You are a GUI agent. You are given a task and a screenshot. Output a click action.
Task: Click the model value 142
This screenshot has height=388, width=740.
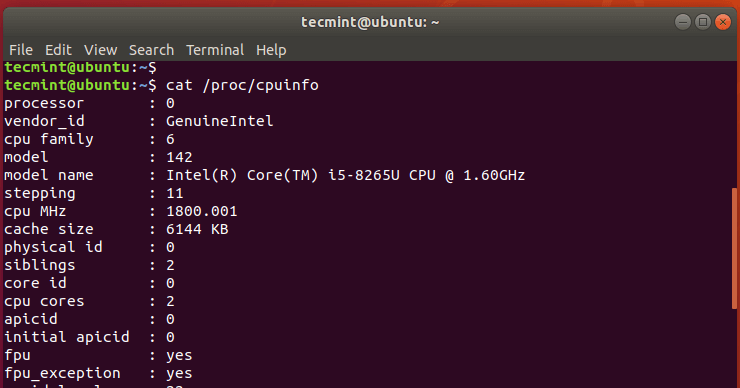pyautogui.click(x=179, y=157)
